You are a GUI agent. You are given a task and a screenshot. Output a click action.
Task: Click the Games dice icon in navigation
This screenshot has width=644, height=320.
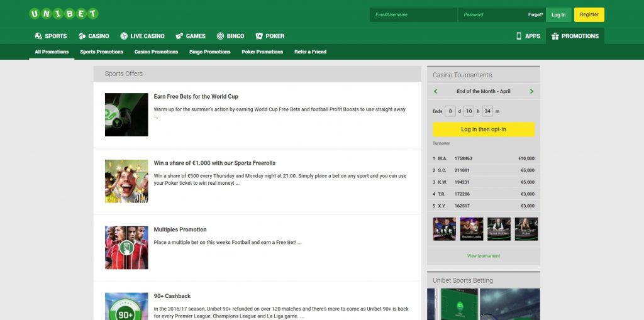[179, 36]
